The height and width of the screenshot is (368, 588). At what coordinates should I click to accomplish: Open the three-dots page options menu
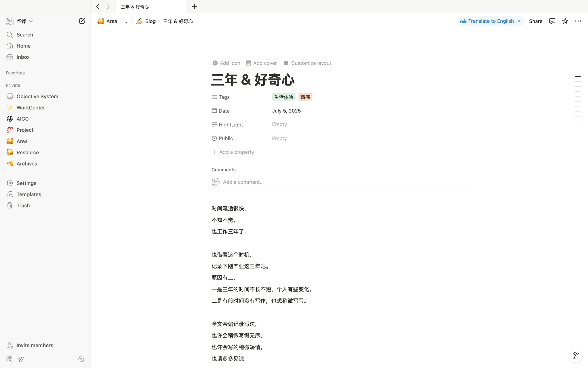click(x=578, y=21)
